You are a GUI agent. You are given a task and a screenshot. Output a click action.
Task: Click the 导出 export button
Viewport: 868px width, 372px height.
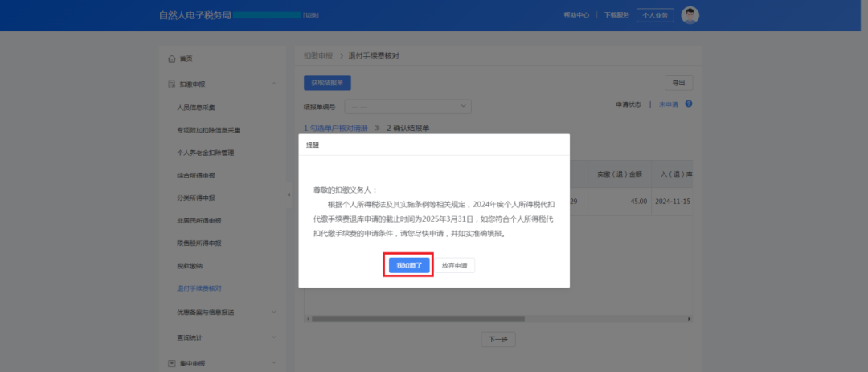(678, 83)
